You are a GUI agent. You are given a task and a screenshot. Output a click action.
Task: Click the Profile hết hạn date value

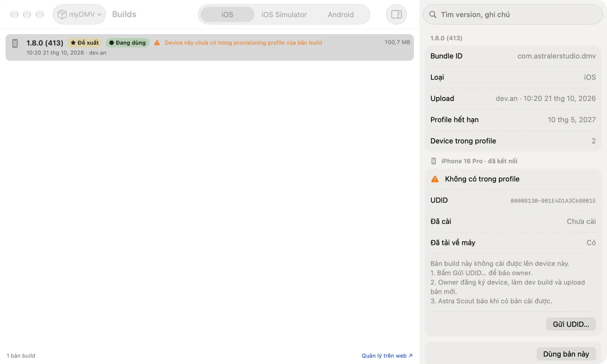(571, 120)
